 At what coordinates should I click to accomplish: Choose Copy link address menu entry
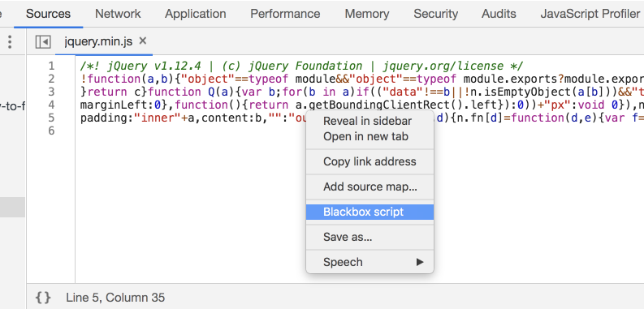click(x=370, y=161)
